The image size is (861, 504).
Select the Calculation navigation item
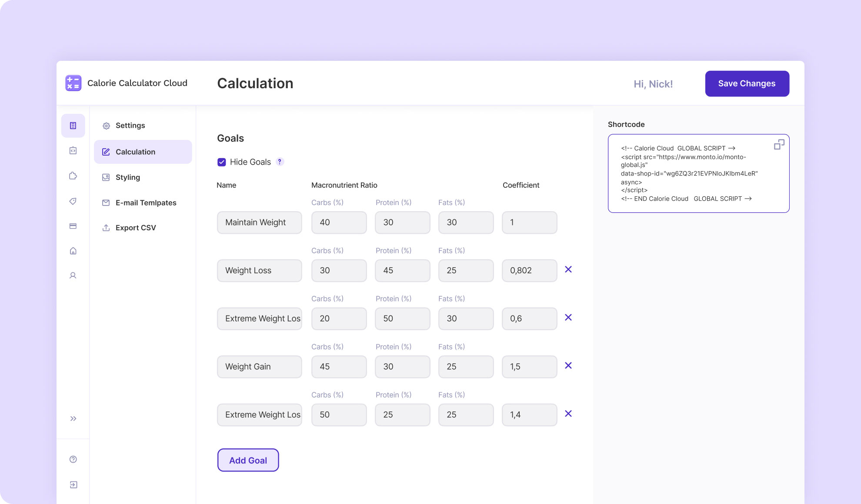(135, 151)
